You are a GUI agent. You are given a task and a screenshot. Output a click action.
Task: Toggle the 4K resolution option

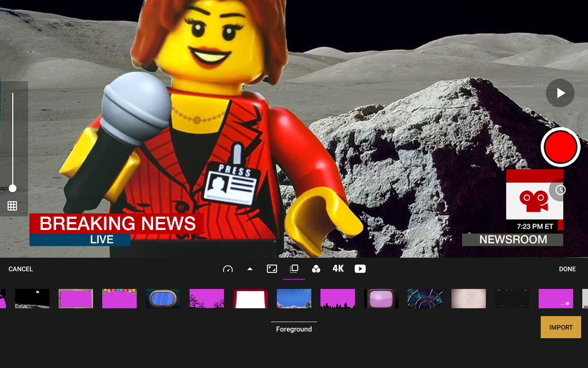(338, 269)
